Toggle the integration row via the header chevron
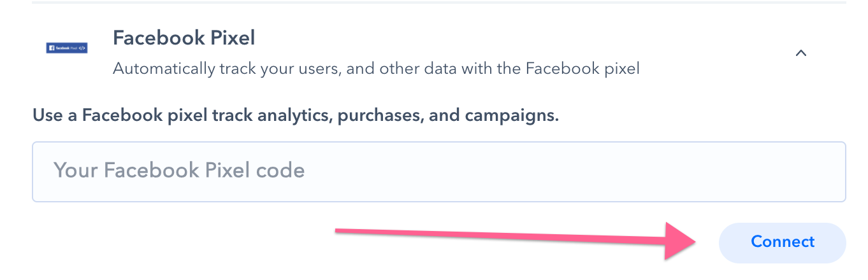 801,53
